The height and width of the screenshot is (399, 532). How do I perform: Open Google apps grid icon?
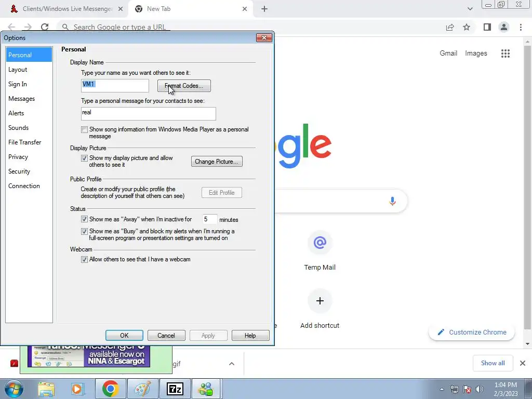(506, 54)
